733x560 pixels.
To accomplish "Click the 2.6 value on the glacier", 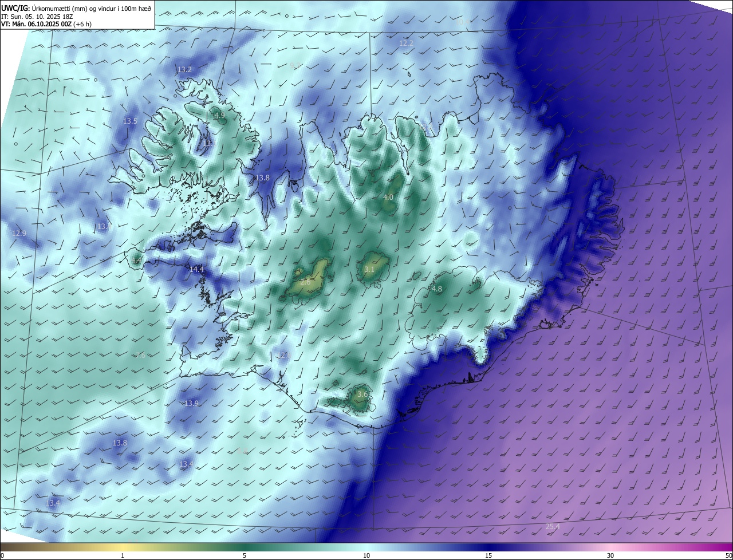I will (x=305, y=282).
